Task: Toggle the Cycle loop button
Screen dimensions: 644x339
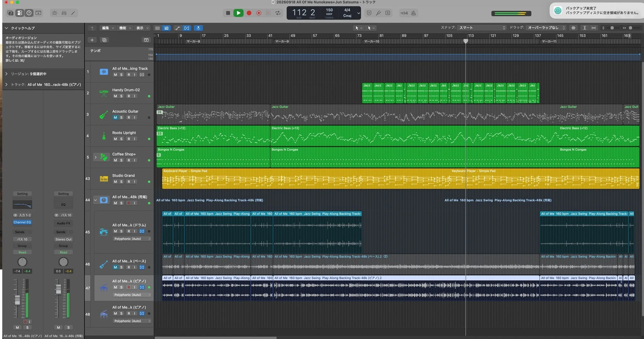Action: (x=278, y=13)
